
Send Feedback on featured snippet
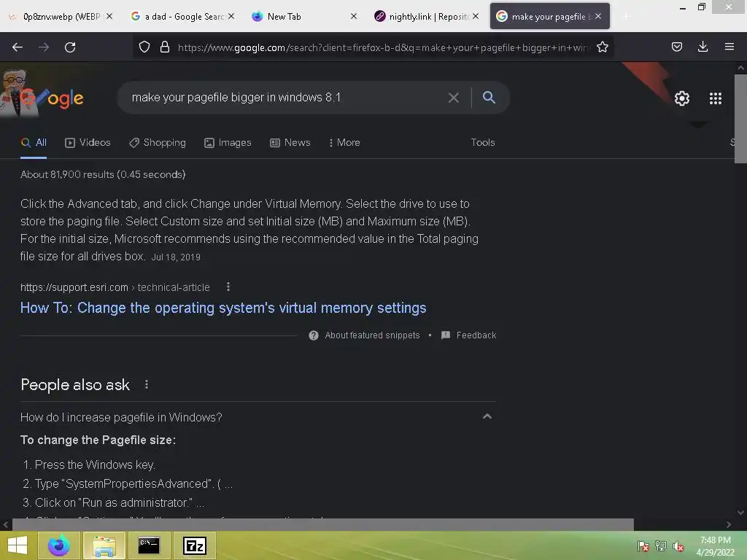coord(469,335)
